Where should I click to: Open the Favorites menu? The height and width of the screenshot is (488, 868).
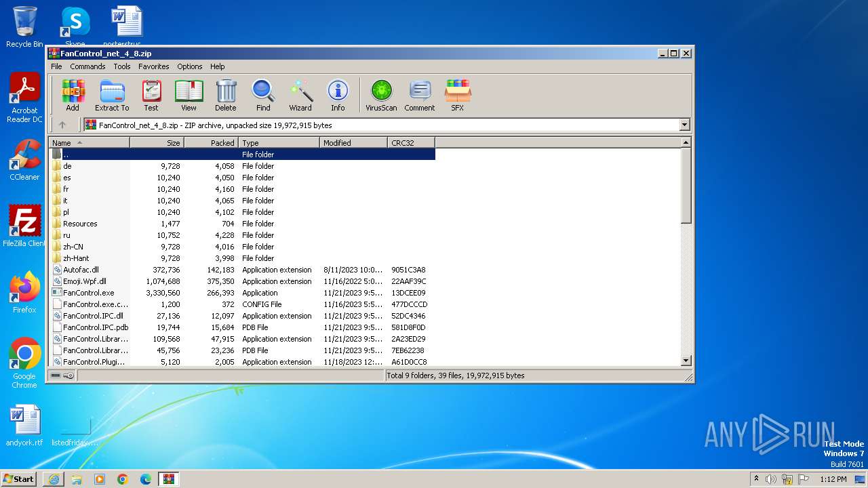click(154, 66)
